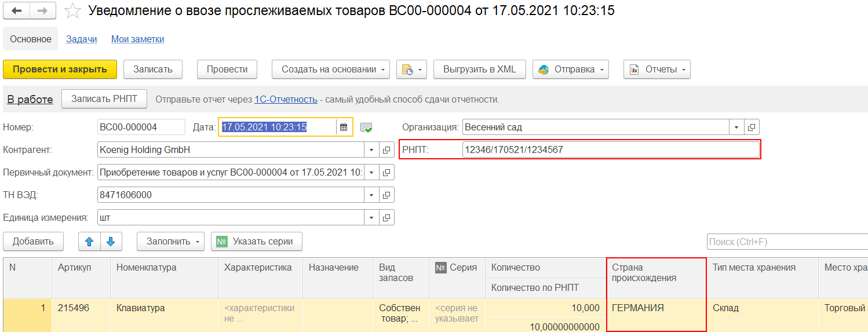
Task: Click the Номенклатура column header
Action: (164, 278)
